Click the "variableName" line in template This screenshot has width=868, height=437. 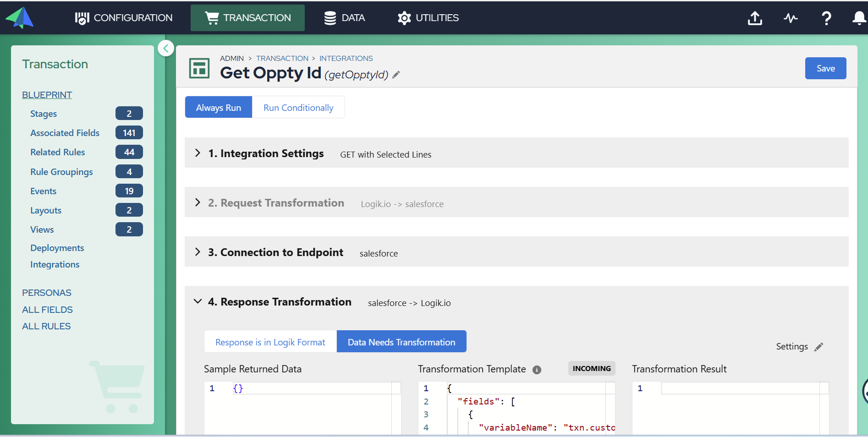547,427
